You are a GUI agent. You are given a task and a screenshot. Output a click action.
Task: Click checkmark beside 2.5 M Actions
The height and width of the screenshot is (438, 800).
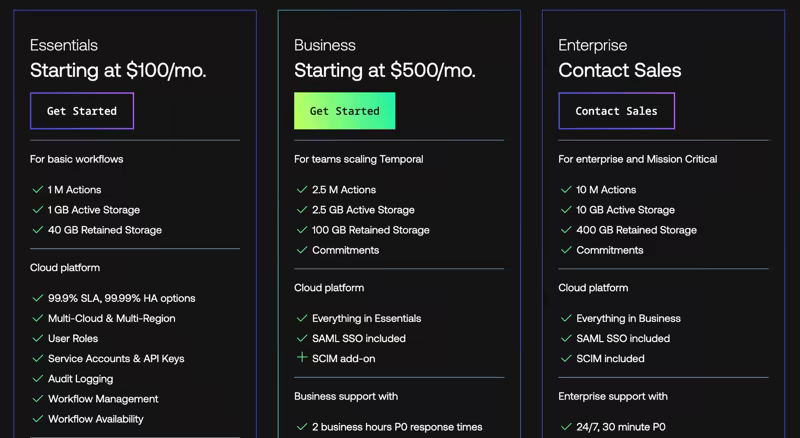tap(302, 189)
